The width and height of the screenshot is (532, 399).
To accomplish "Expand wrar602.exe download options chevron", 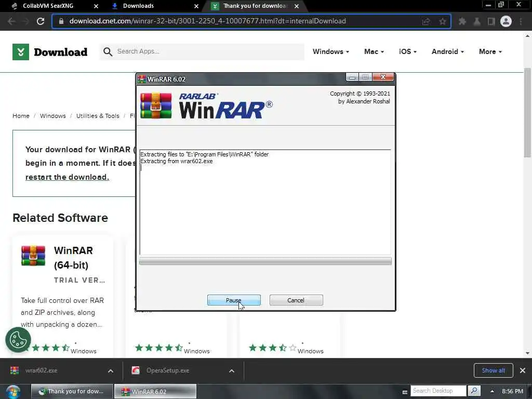I will click(x=111, y=371).
